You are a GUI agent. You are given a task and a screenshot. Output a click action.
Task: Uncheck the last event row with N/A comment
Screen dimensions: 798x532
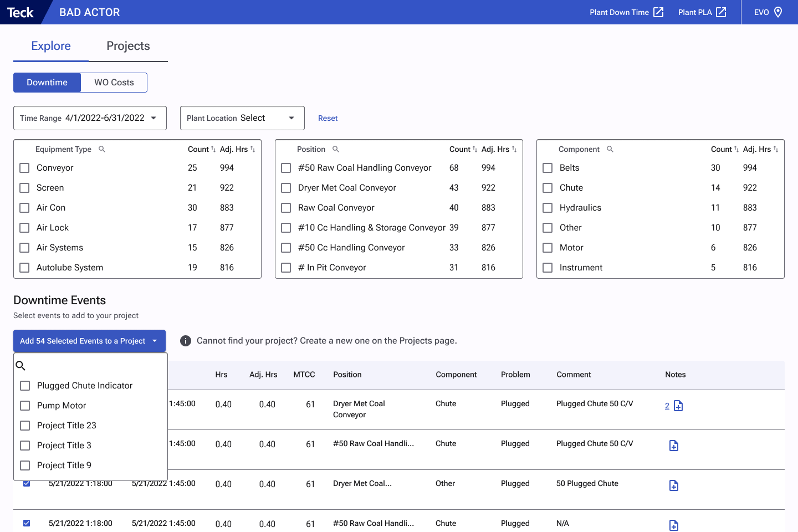coord(27,523)
